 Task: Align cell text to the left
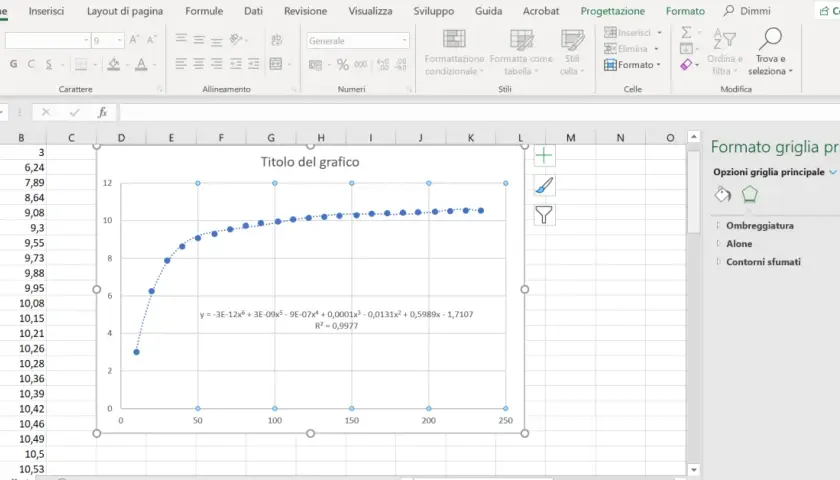pos(181,64)
